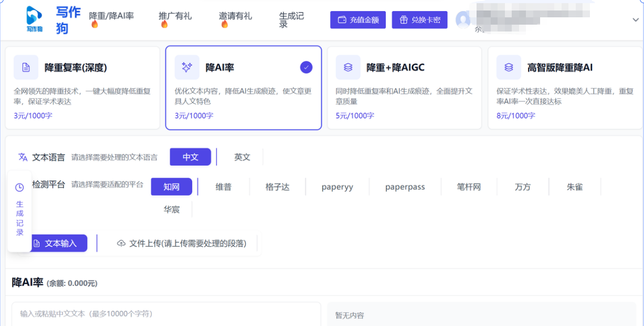The width and height of the screenshot is (644, 326).
Task: Select the 降重复率(深度) service card
Action: point(82,88)
